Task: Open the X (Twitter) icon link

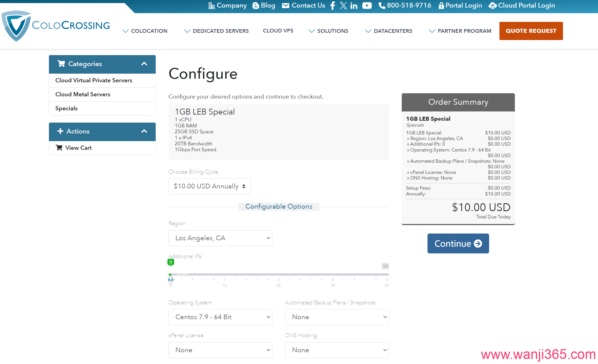Action: pos(343,6)
